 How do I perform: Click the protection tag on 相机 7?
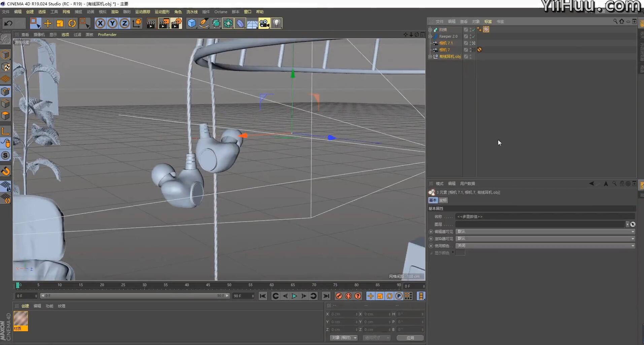pyautogui.click(x=479, y=50)
